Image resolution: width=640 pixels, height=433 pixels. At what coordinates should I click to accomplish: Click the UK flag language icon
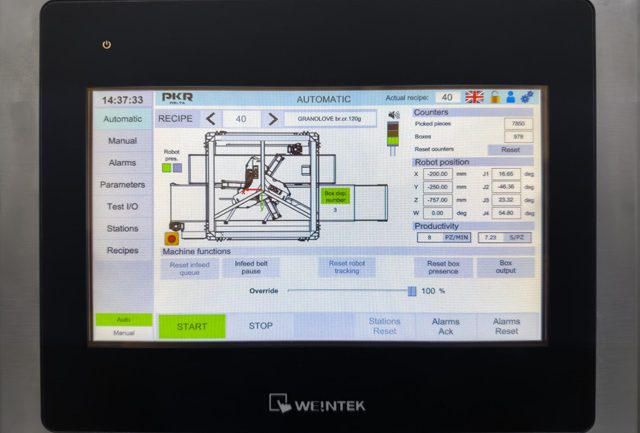474,97
